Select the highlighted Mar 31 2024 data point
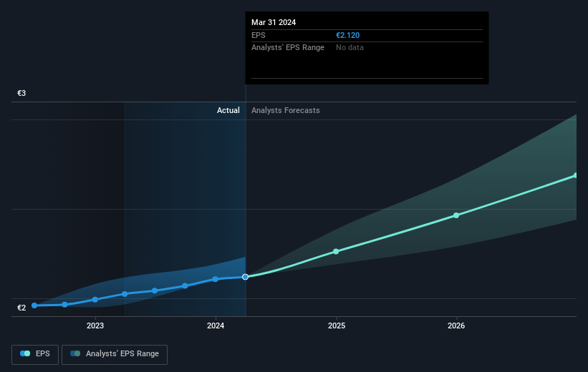 pos(245,277)
